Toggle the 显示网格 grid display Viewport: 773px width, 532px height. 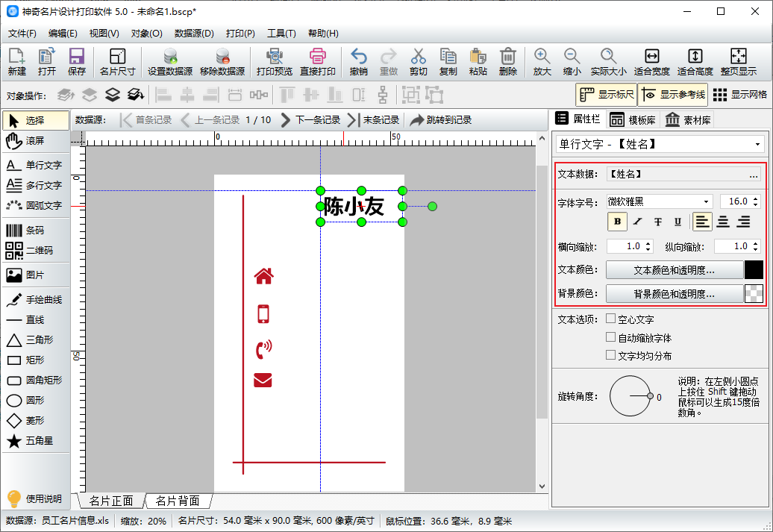pyautogui.click(x=739, y=95)
